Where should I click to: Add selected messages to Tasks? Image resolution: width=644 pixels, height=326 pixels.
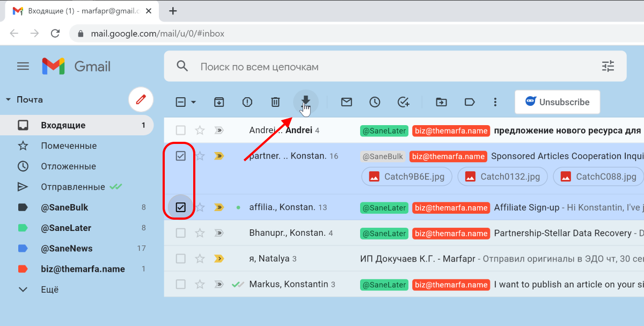pos(403,102)
